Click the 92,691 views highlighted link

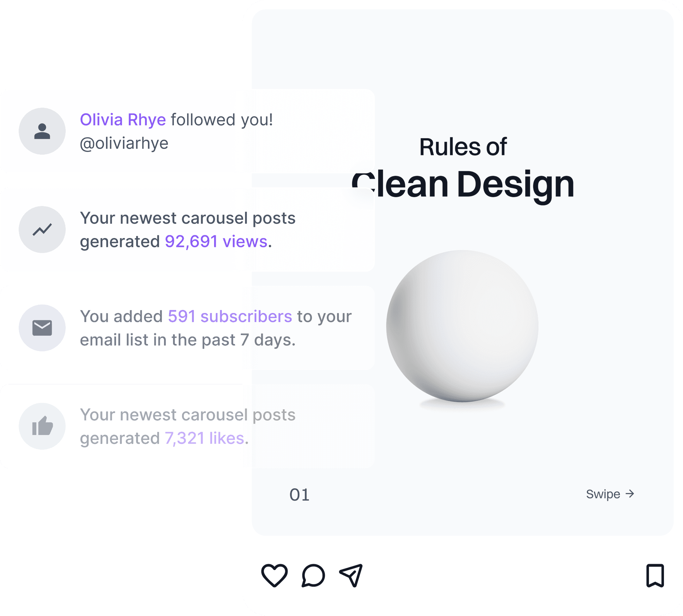click(216, 241)
